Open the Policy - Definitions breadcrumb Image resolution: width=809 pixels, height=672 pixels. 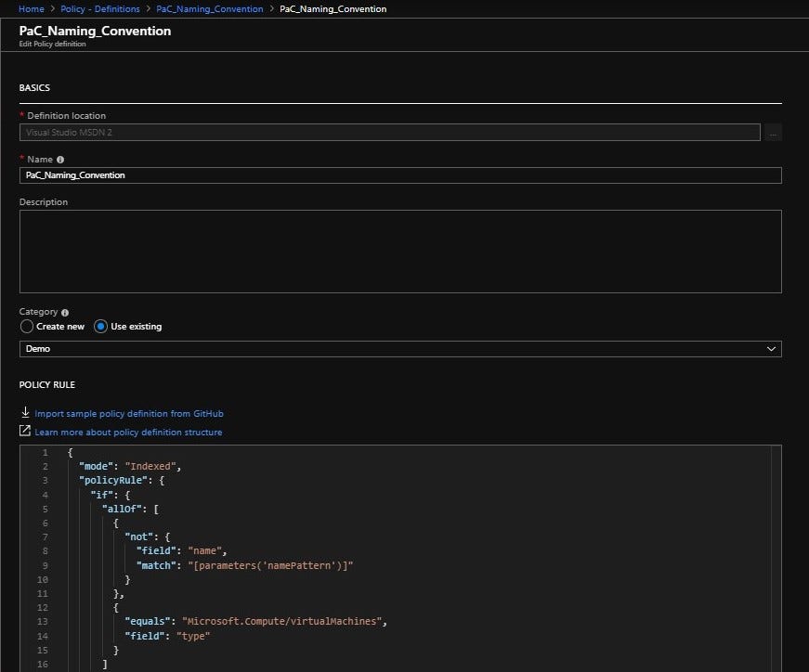[x=102, y=8]
